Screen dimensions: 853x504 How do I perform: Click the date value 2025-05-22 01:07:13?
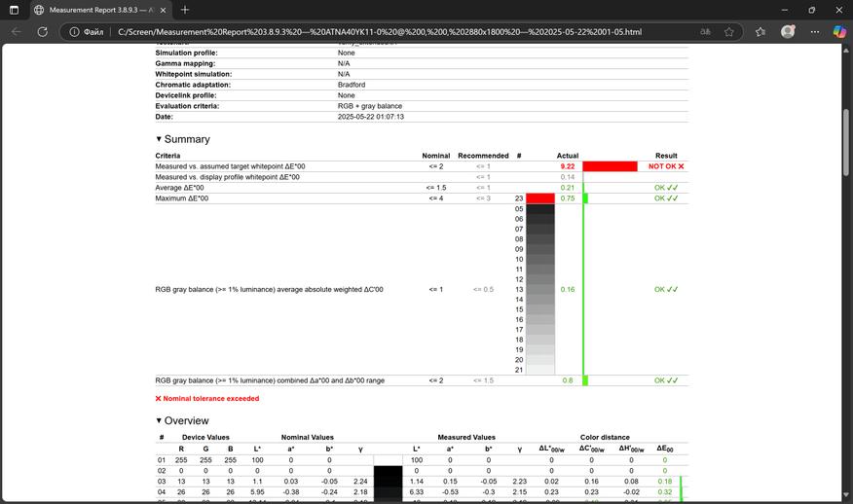(x=370, y=117)
